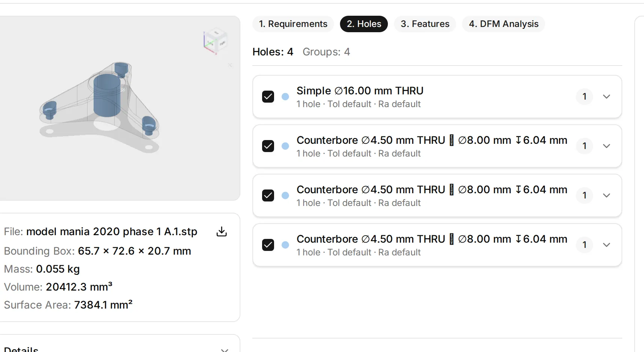Image resolution: width=644 pixels, height=352 pixels.
Task: Open the 4. DFM Analysis tab
Action: point(504,24)
